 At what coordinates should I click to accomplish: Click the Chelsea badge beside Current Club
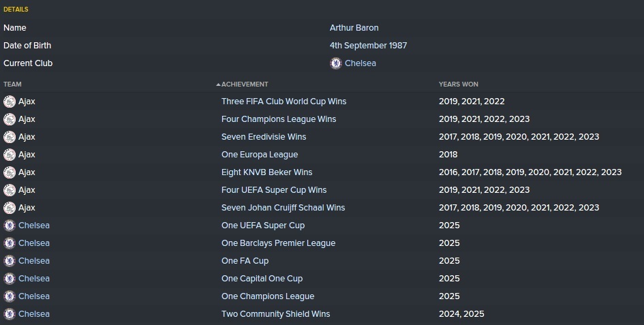tap(335, 63)
